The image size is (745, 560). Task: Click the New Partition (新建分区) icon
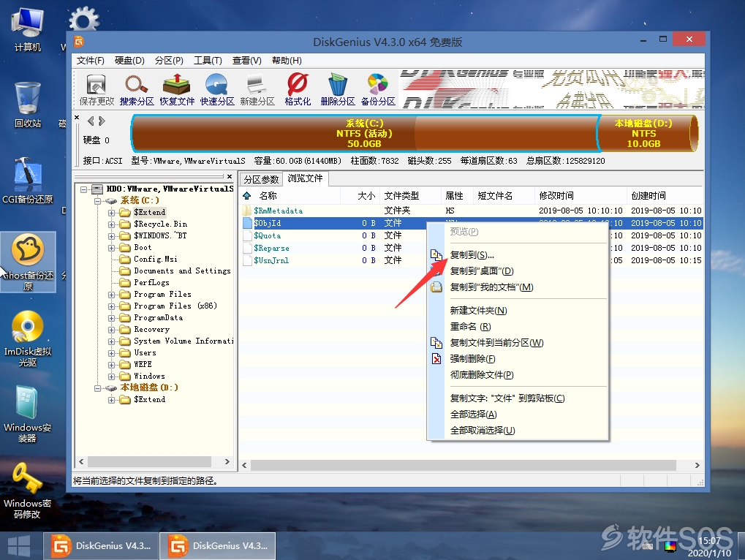[x=257, y=89]
